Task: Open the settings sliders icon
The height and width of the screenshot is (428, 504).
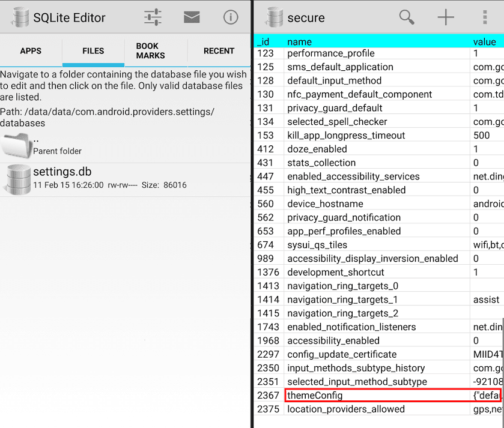Action: pos(153,17)
